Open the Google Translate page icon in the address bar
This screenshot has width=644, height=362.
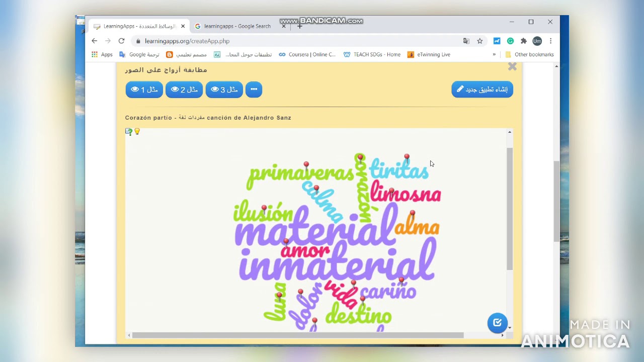[x=466, y=41]
